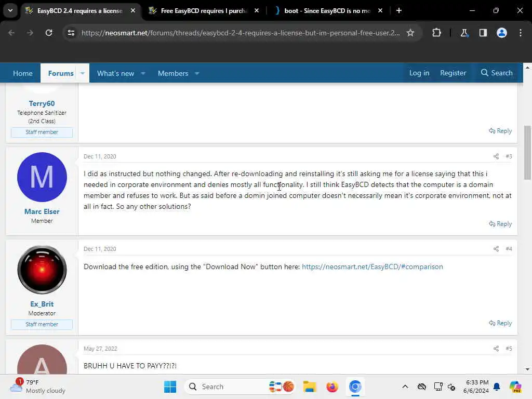Reply to Marc Elser's post
This screenshot has height=399, width=532.
click(500, 224)
